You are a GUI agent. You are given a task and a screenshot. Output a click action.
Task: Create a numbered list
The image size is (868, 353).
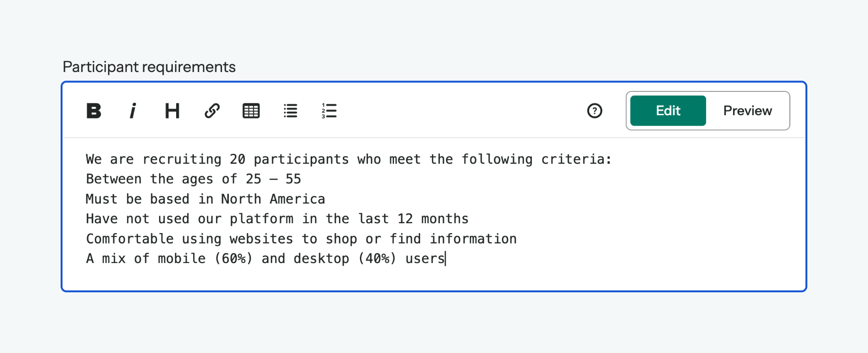point(329,111)
